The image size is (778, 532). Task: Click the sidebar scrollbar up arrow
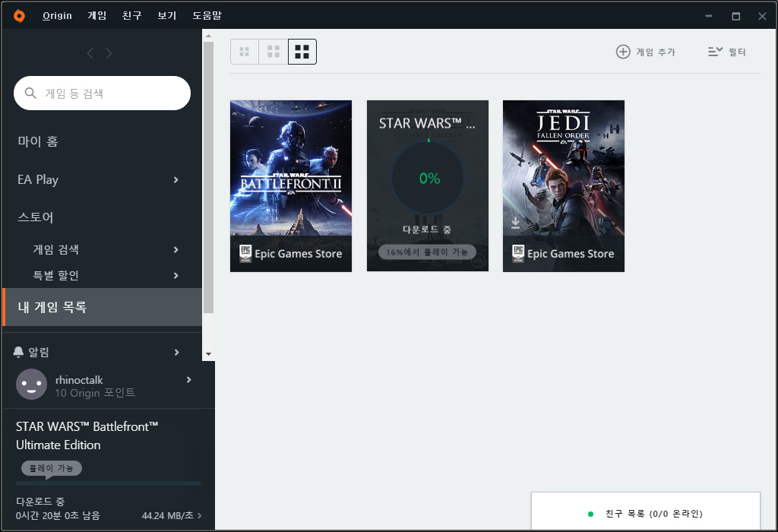208,36
